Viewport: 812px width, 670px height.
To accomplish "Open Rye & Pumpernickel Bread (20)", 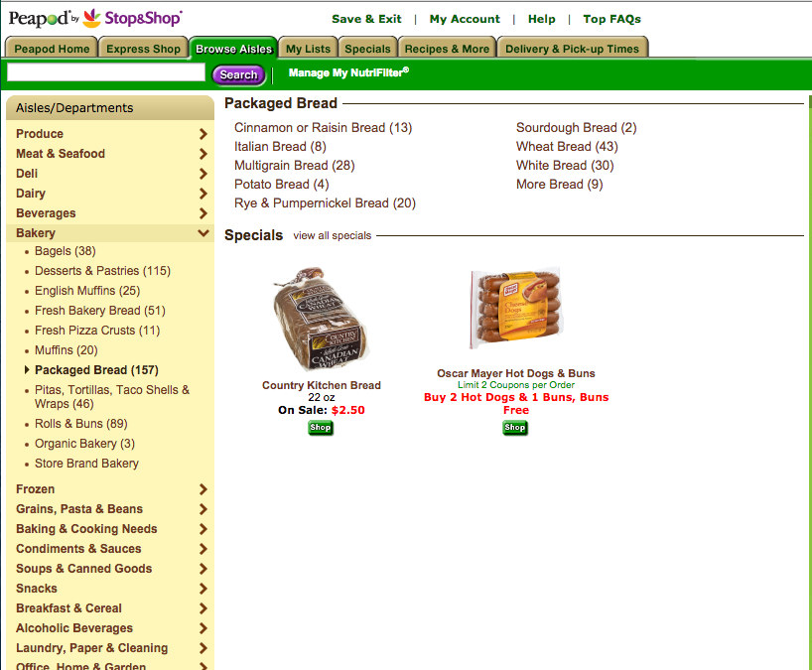I will (x=326, y=202).
